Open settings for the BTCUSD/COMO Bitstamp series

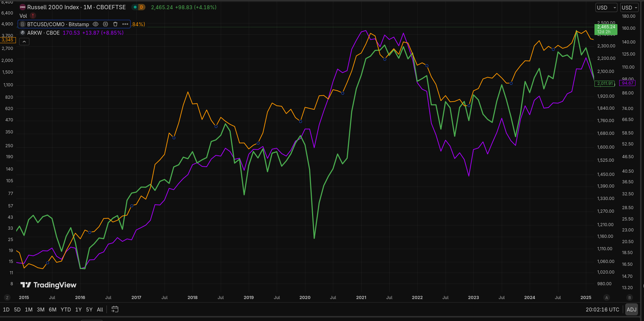105,24
